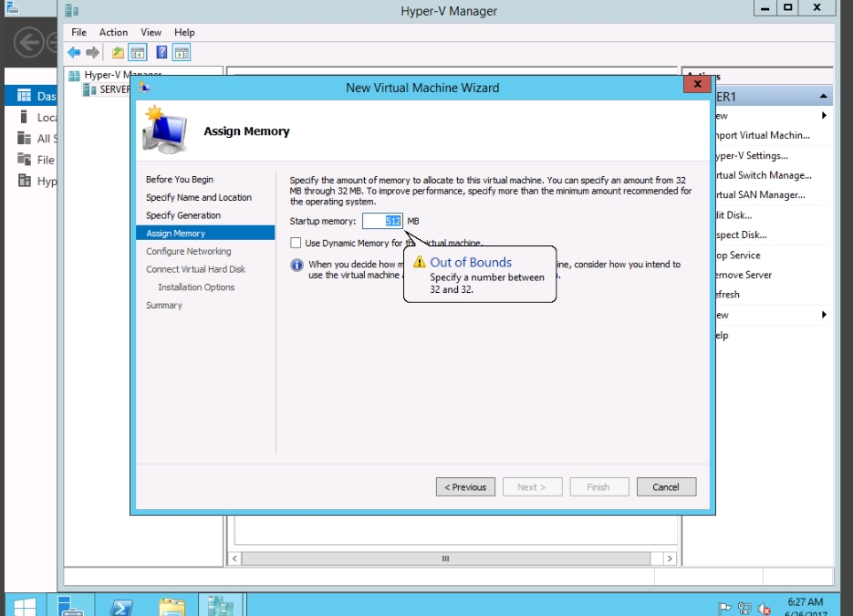853x616 pixels.
Task: Open Virtual SAN Manager from Actions pane
Action: point(761,194)
